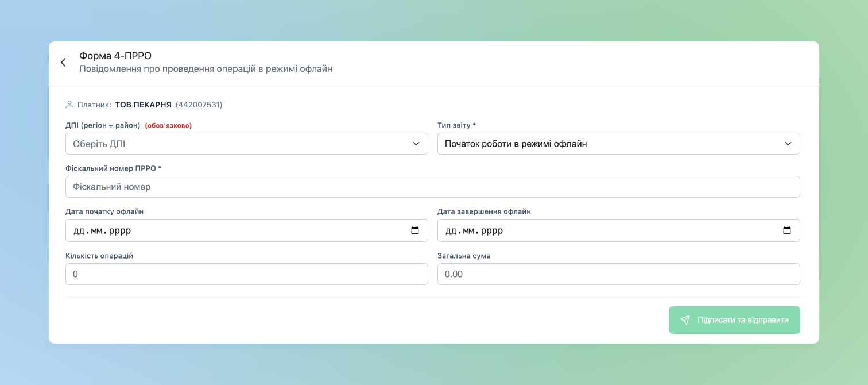The height and width of the screenshot is (385, 868).
Task: Click the Підписати та відправити button
Action: click(x=734, y=320)
